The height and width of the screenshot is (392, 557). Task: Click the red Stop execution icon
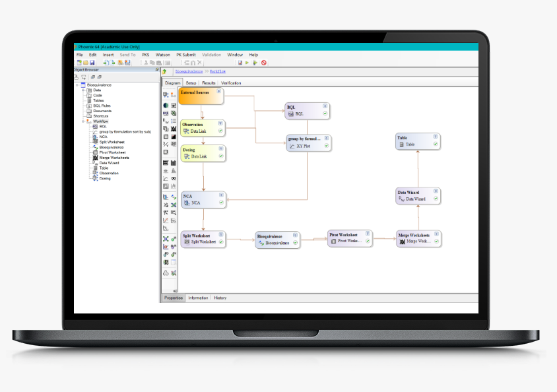coord(263,63)
